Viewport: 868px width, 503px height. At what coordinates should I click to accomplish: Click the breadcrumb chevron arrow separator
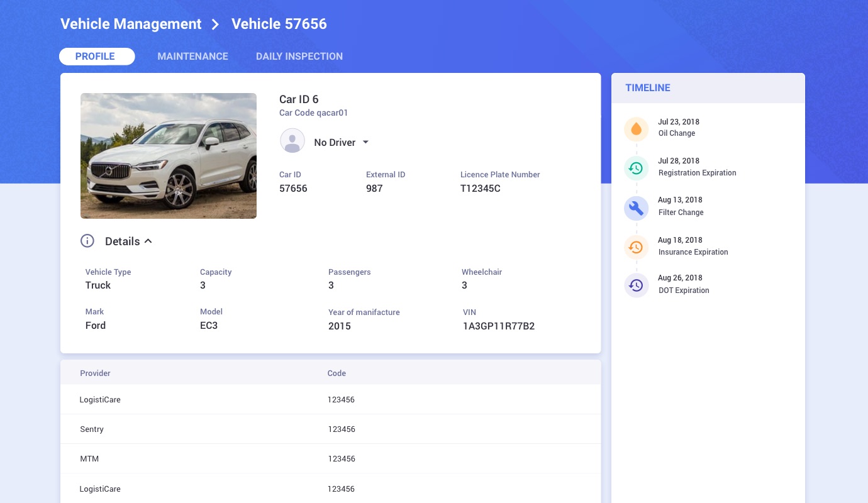click(x=216, y=25)
